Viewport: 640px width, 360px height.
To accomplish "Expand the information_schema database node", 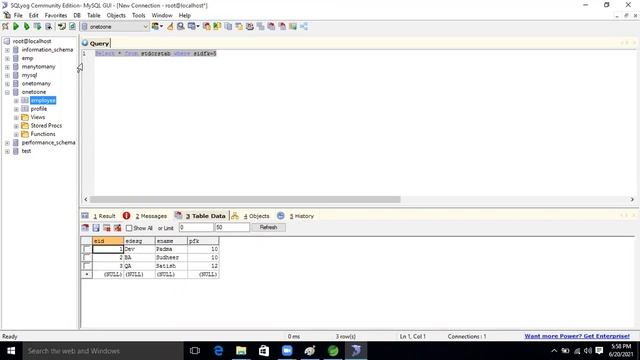I will (x=7, y=50).
